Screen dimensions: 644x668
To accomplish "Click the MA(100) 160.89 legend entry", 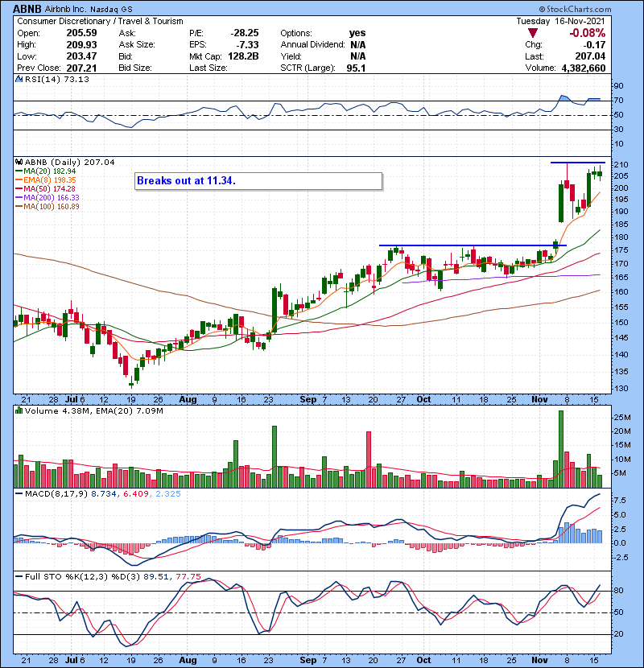I will (x=47, y=207).
